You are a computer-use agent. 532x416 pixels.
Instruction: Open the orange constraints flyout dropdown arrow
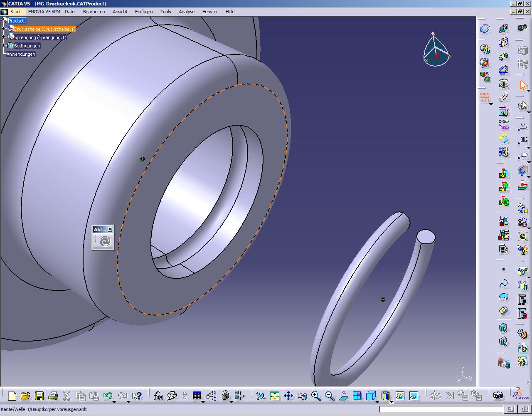[491, 104]
